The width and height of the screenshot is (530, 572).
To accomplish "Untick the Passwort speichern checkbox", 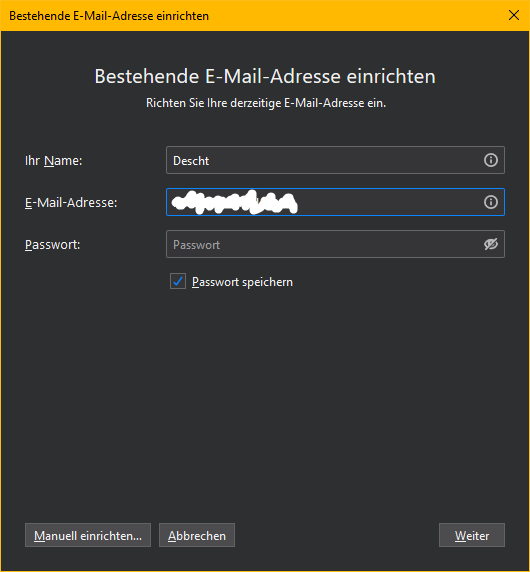I will click(x=178, y=281).
